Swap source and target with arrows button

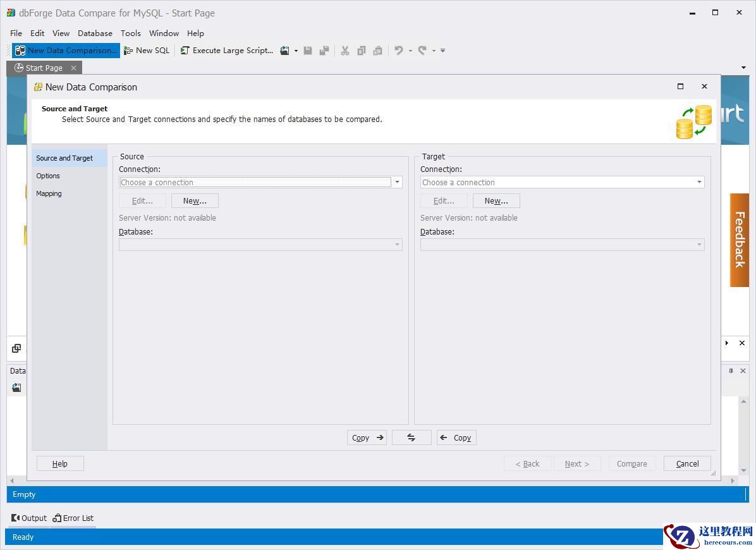point(412,437)
